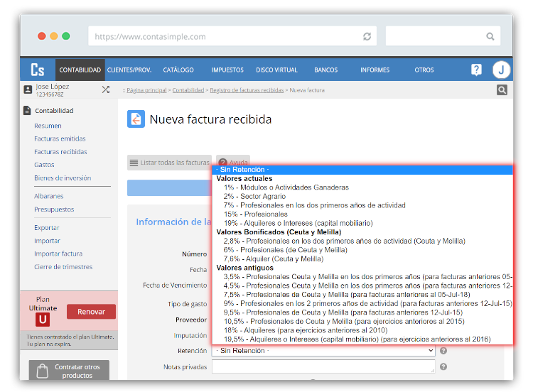
Task: Open the Impuestos menu
Action: pos(227,70)
